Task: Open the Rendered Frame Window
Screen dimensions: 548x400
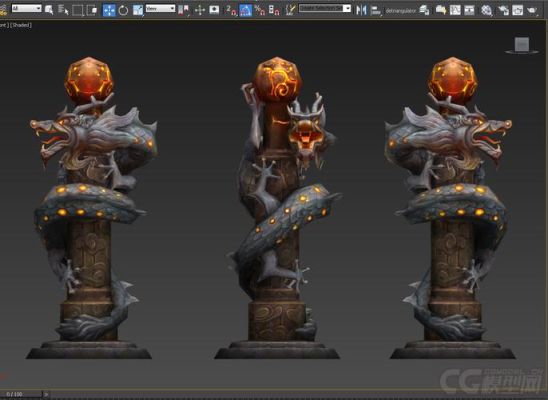Action: click(x=518, y=10)
